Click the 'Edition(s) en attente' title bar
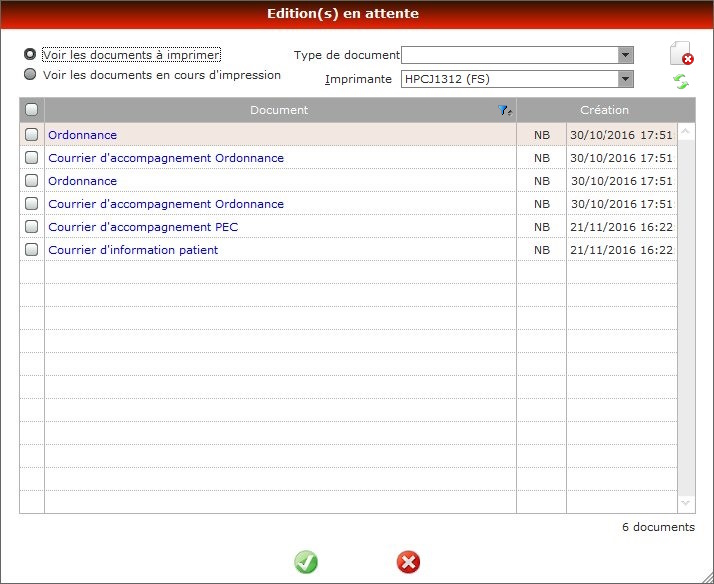714x584 pixels. (357, 14)
